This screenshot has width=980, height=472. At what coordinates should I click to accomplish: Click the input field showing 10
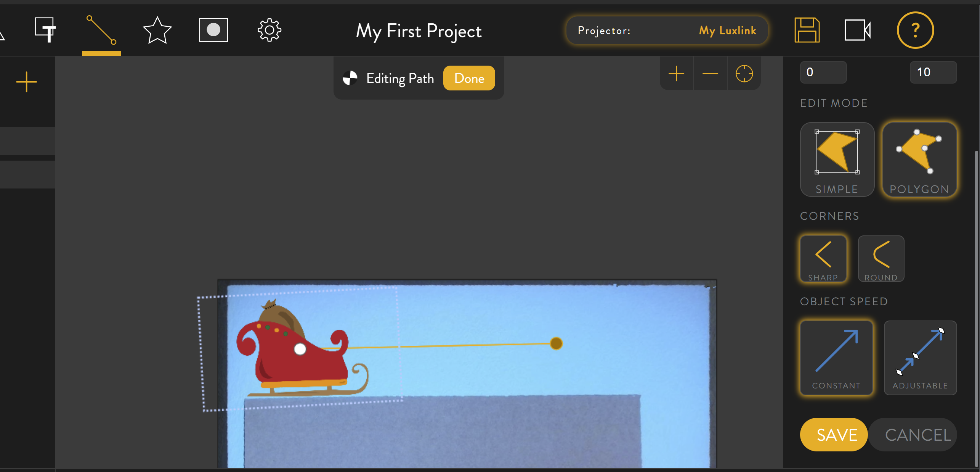pyautogui.click(x=933, y=72)
